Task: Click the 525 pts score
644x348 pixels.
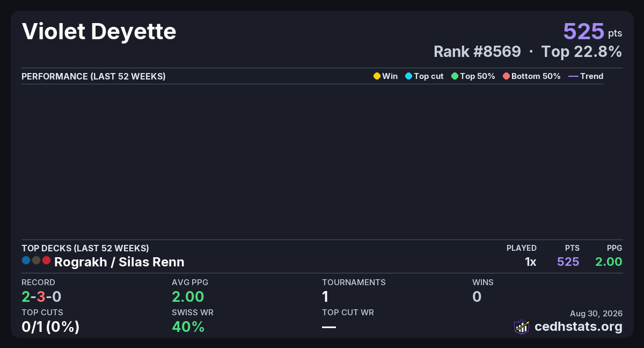Action: click(x=592, y=32)
